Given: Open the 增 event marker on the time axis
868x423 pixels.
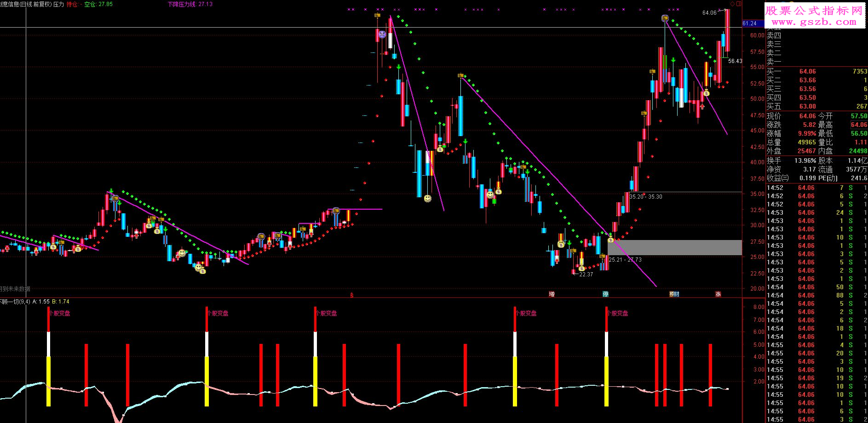Looking at the screenshot, I should coord(552,294).
